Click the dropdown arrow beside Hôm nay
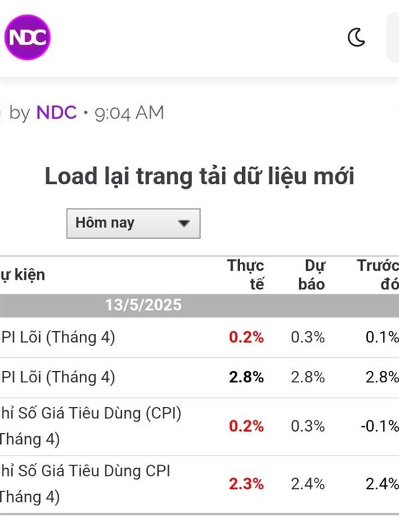Screen dimensions: 399x532 pyautogui.click(x=184, y=223)
